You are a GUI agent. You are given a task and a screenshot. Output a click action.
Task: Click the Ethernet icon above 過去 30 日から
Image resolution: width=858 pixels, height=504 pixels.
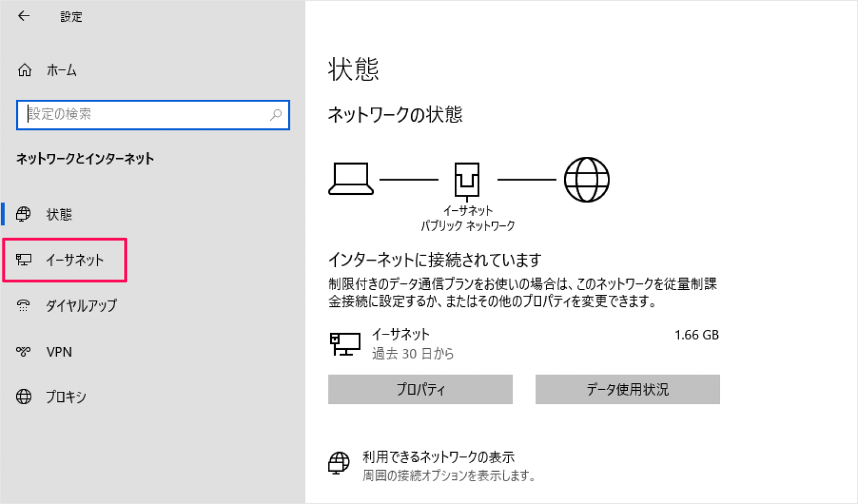(x=345, y=343)
